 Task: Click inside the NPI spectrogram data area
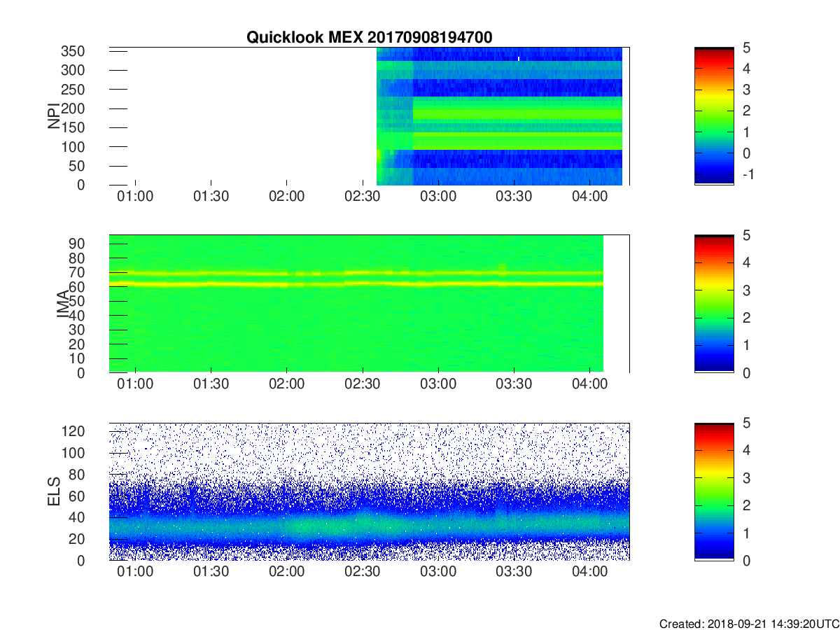[x=500, y=116]
